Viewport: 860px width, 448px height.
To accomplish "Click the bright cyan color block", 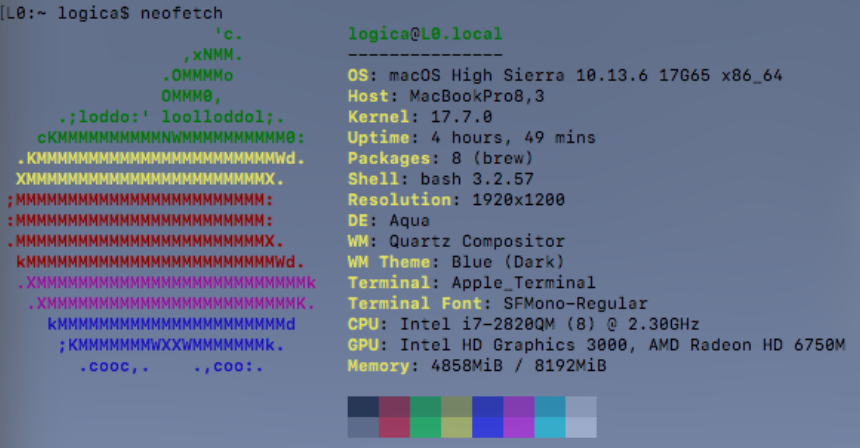I will 549,427.
